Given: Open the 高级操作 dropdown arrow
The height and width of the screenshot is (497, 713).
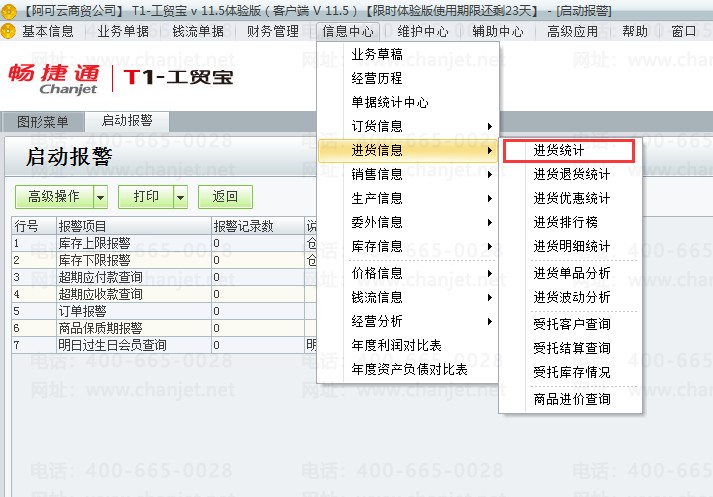Looking at the screenshot, I should [101, 197].
